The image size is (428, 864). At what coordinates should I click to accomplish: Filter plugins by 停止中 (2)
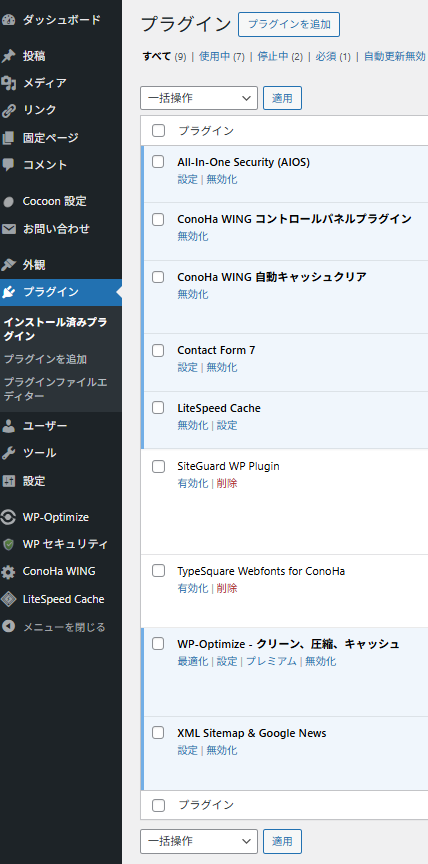(x=280, y=56)
